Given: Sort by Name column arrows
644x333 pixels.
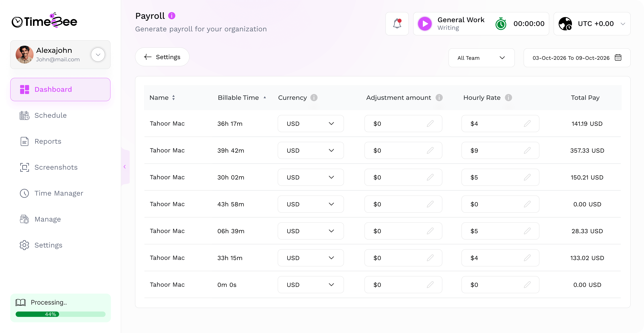Looking at the screenshot, I should (174, 98).
